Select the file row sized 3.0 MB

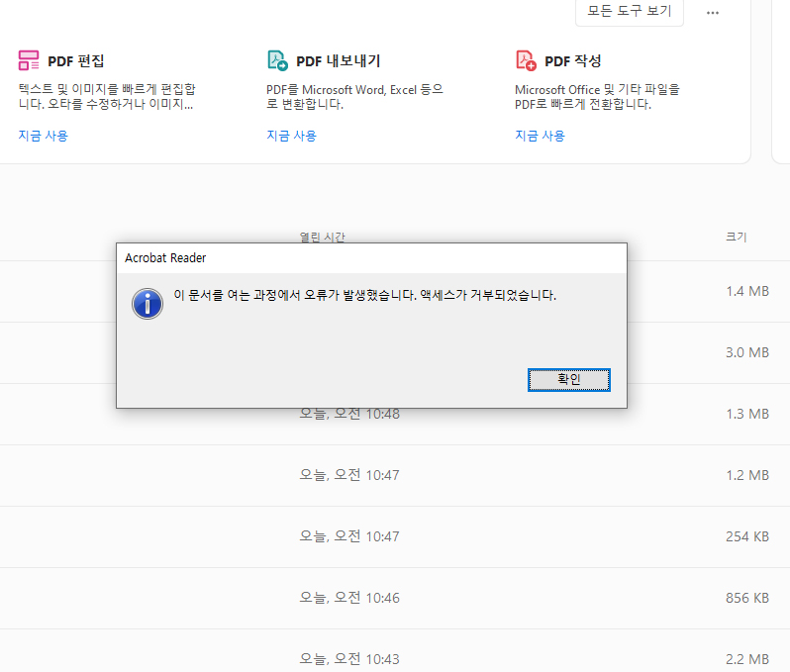395,352
